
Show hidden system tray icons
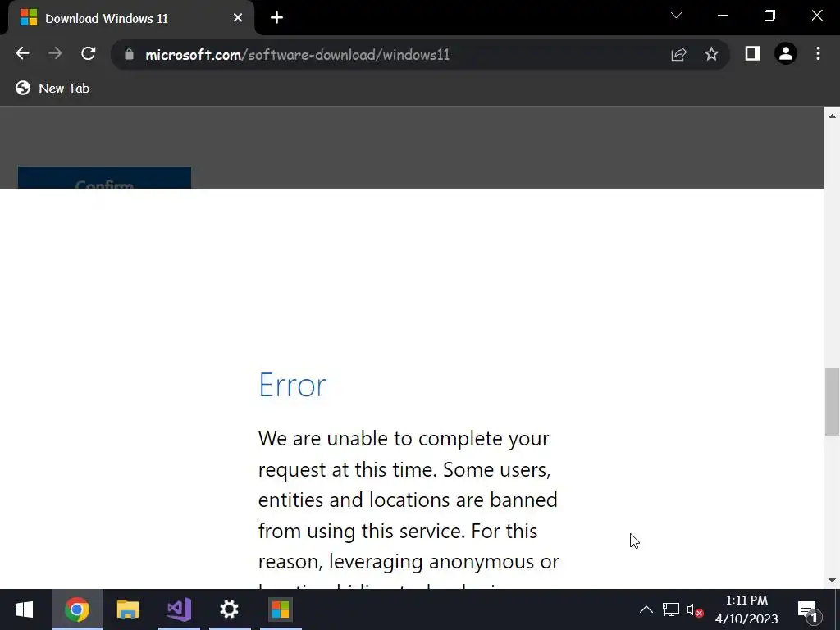tap(646, 609)
